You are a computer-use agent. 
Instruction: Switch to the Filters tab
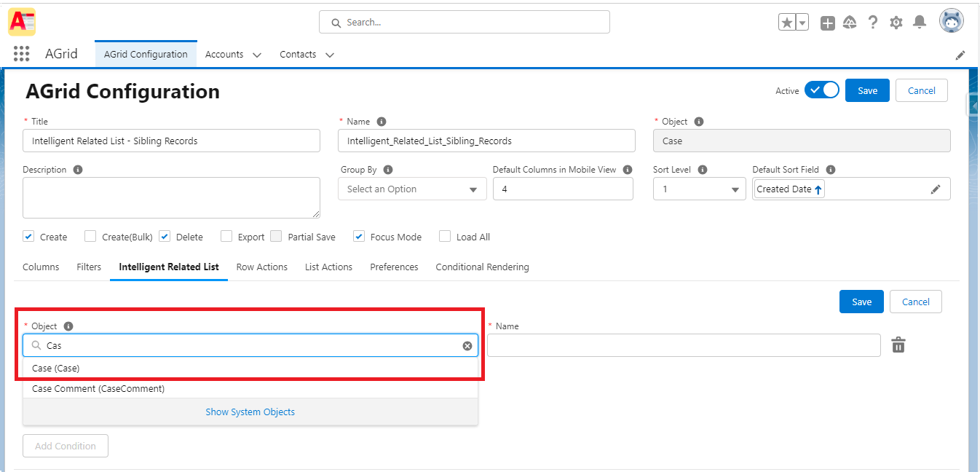click(x=89, y=267)
